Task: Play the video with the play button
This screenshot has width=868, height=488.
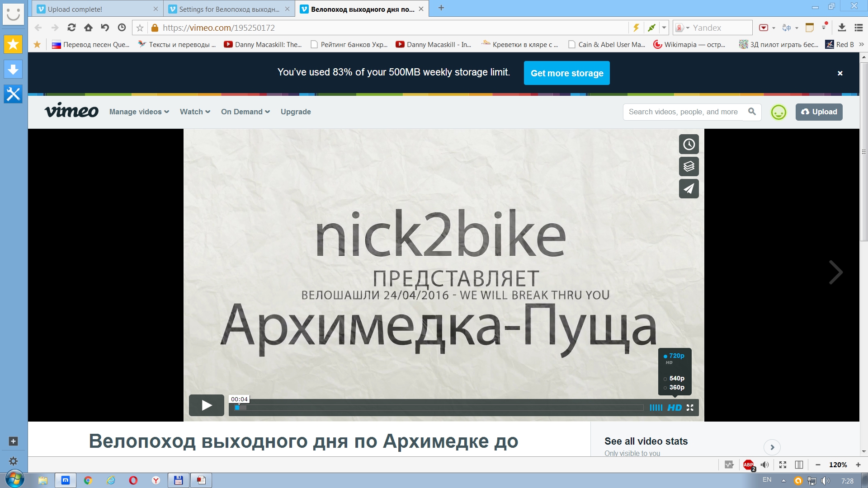Action: click(x=207, y=405)
